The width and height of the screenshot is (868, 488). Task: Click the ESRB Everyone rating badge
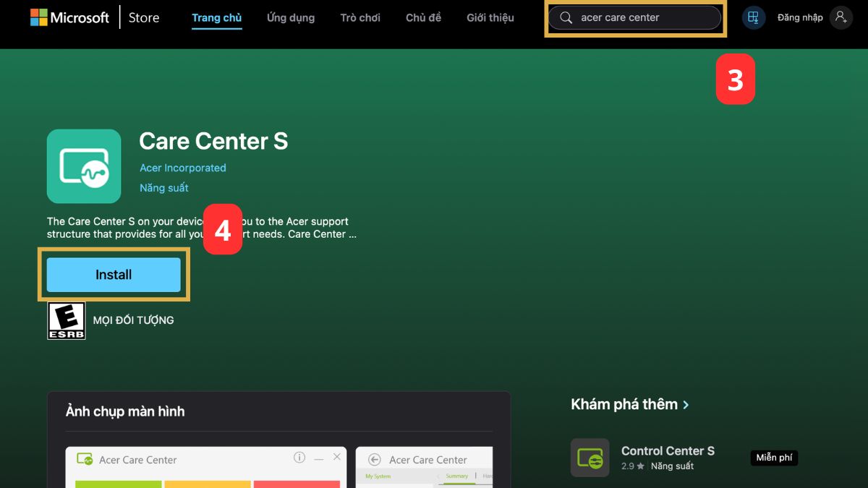tap(67, 320)
